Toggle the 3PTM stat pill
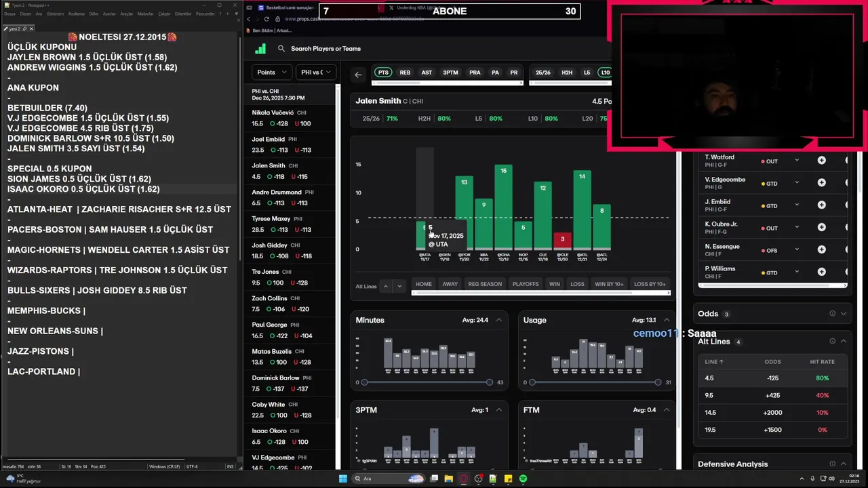 coord(450,73)
